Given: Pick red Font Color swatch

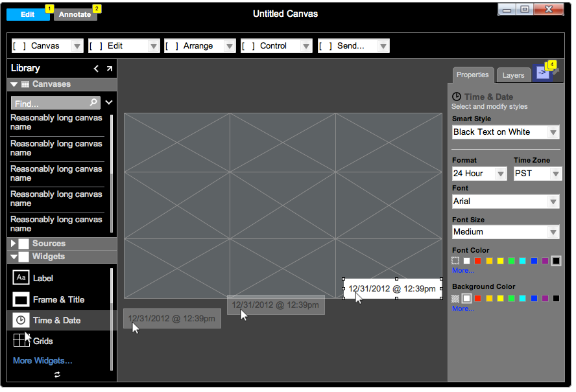Looking at the screenshot, I should 477,261.
